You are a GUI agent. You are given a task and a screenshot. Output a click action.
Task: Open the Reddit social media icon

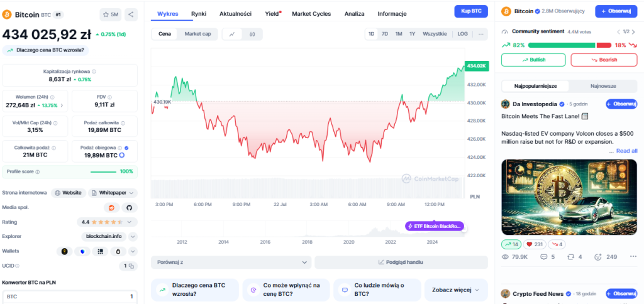click(111, 208)
